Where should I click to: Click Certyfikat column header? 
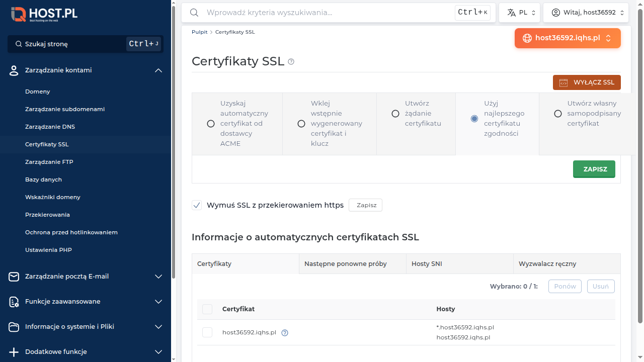tap(238, 309)
